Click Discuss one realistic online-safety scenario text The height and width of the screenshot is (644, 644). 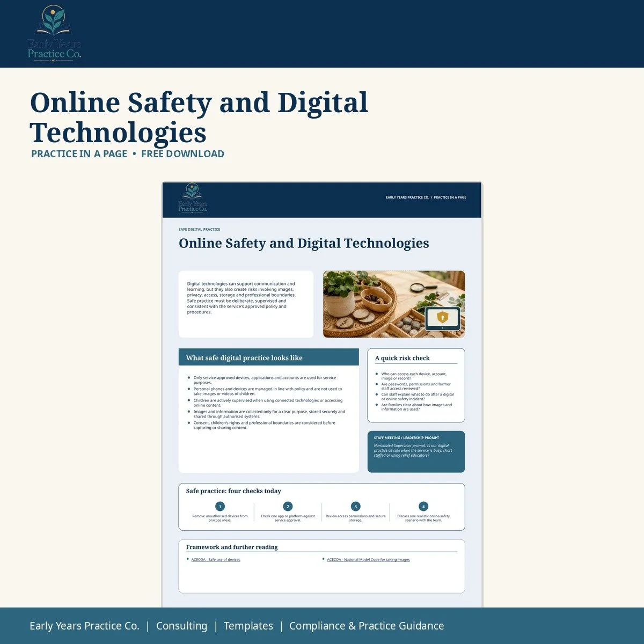[423, 518]
